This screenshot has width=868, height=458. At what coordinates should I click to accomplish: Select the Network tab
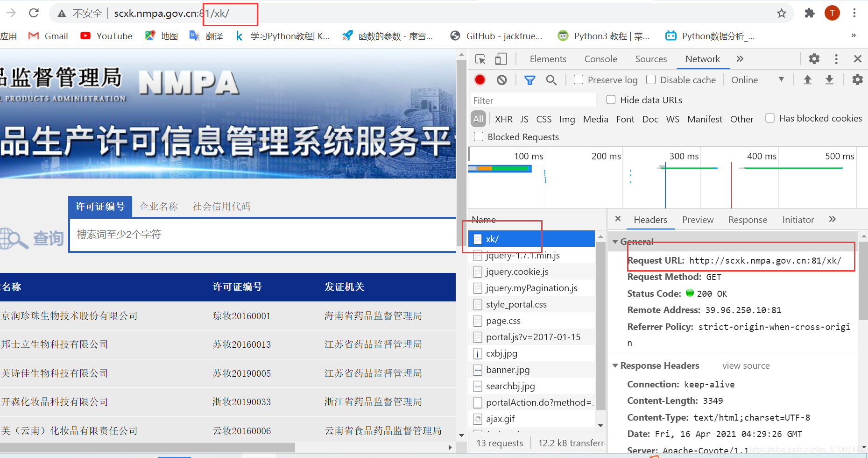[x=703, y=59]
